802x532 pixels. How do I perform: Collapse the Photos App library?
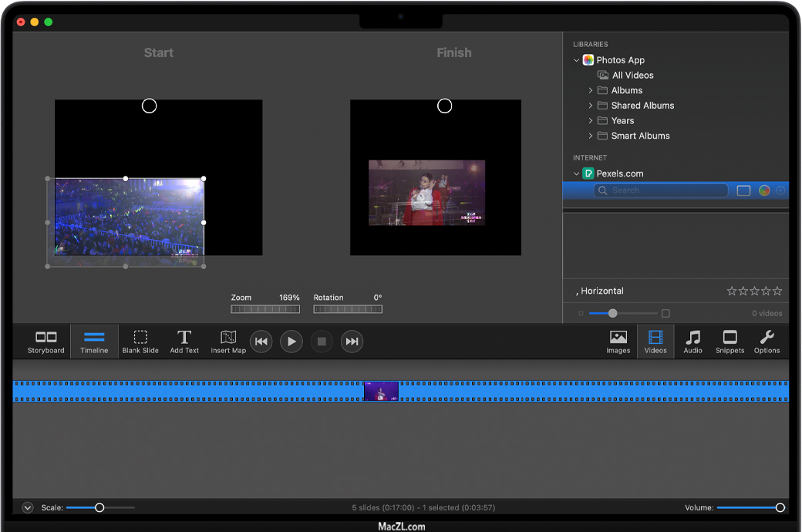(576, 60)
